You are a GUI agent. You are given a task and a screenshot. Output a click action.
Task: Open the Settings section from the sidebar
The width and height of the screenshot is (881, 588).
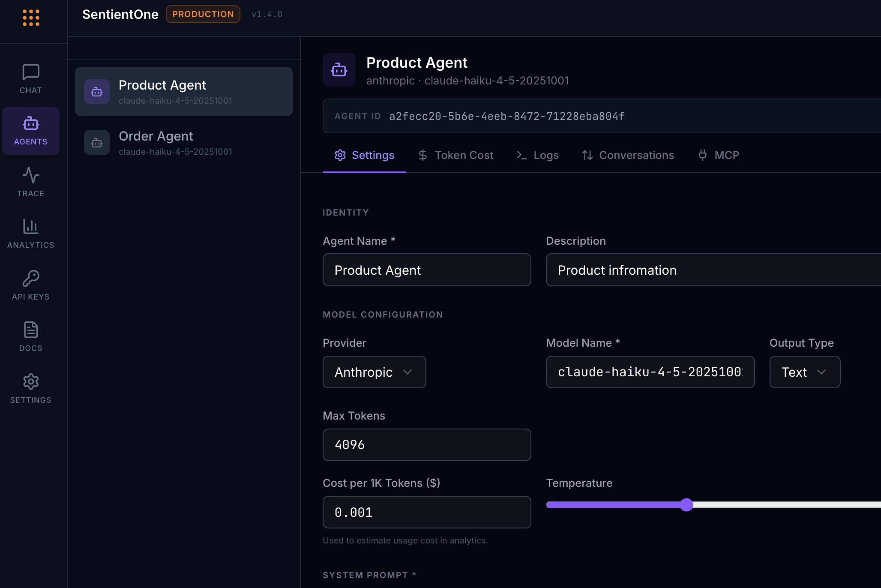30,388
